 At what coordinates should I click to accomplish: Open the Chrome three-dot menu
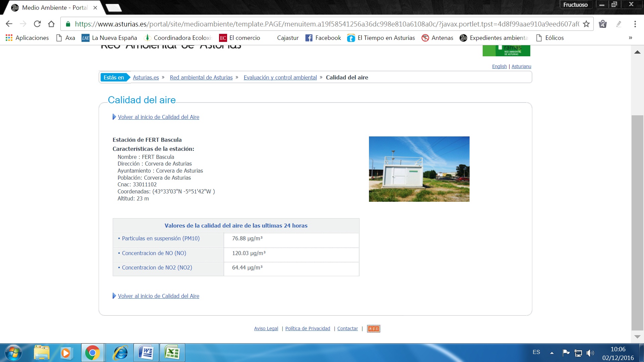[635, 24]
